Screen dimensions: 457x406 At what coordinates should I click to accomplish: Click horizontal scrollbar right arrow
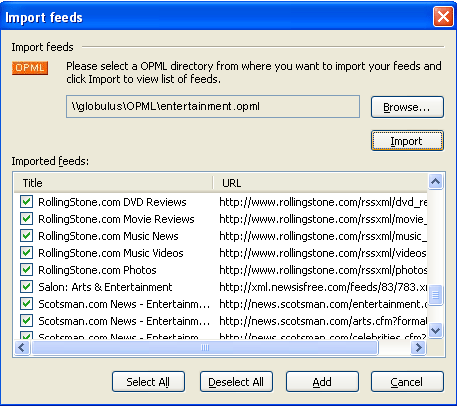(418, 348)
